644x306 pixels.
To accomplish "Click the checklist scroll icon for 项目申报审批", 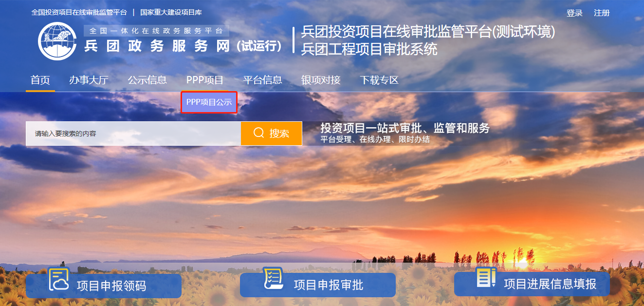I will tap(273, 279).
